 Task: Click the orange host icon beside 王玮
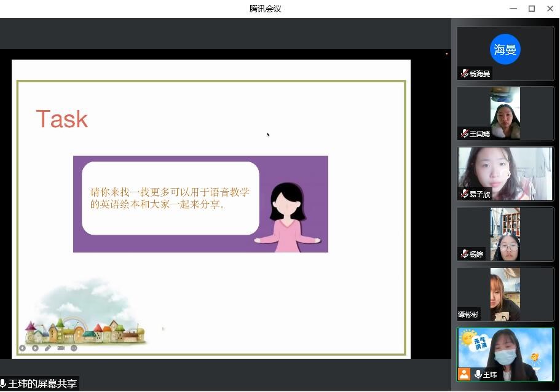[x=464, y=374]
